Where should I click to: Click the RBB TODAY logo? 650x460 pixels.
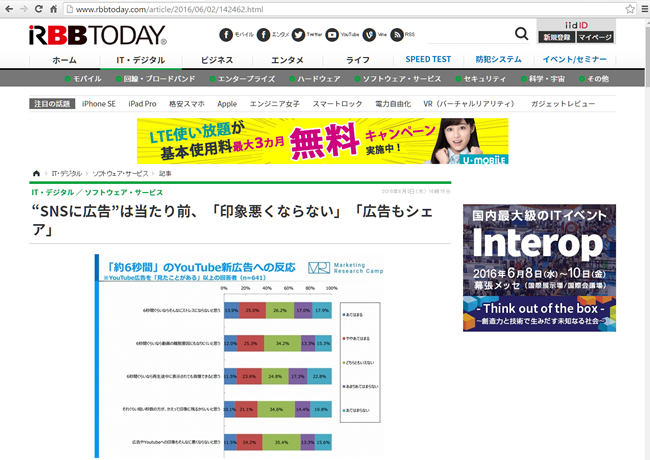[97, 35]
